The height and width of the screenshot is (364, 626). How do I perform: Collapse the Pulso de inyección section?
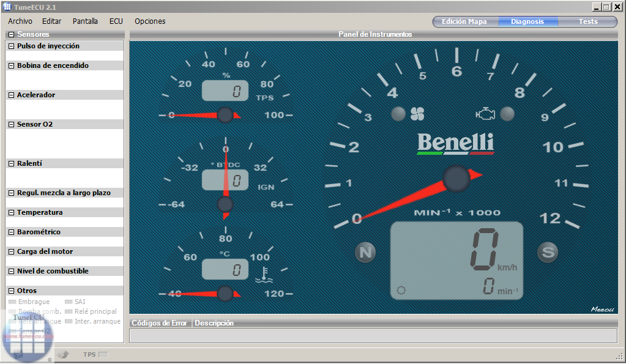12,46
